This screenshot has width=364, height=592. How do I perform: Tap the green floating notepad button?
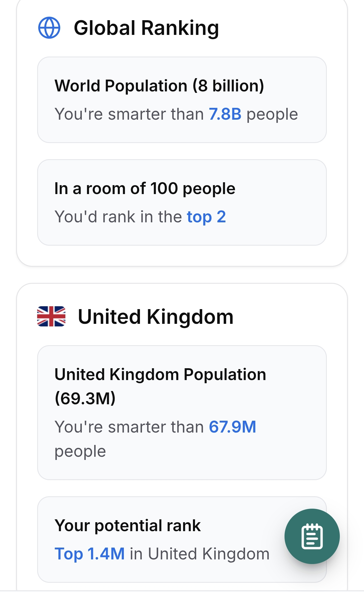pyautogui.click(x=312, y=536)
